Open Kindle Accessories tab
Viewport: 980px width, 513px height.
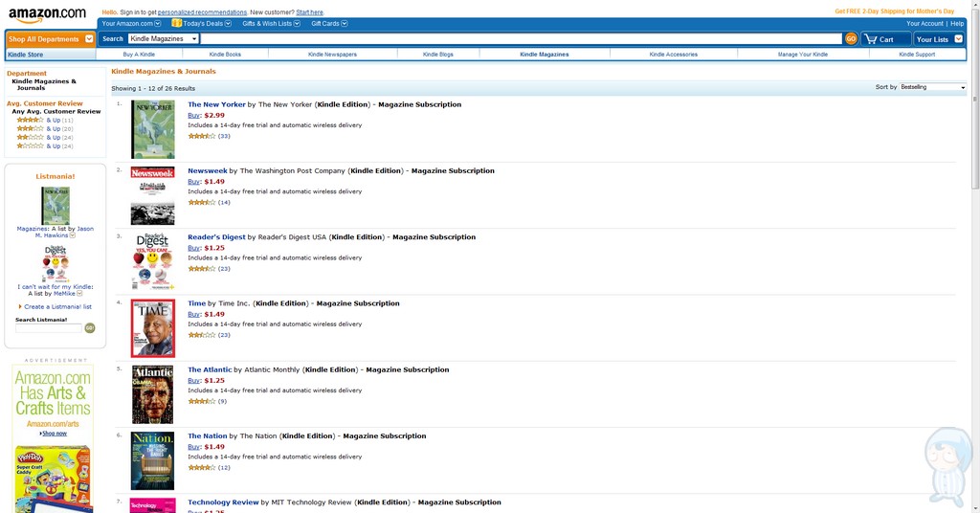[673, 55]
